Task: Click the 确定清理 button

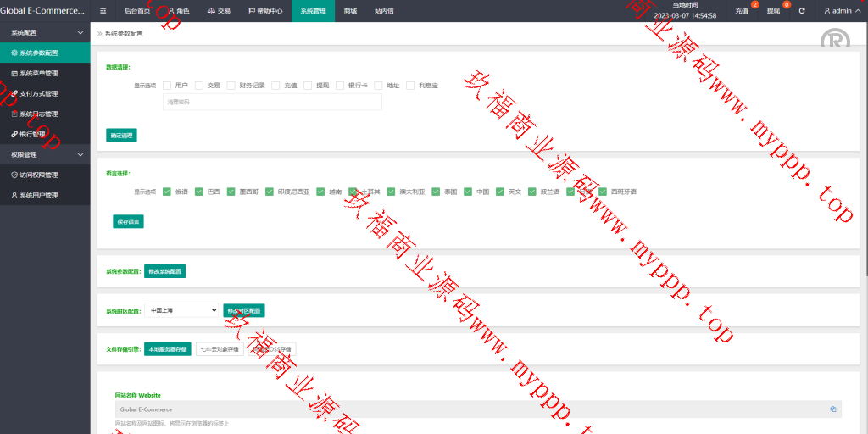Action: point(120,135)
